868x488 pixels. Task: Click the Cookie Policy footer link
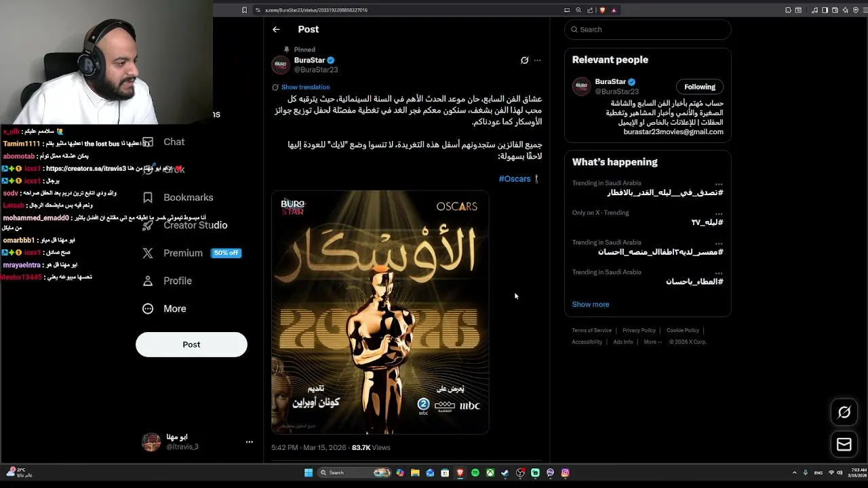683,331
